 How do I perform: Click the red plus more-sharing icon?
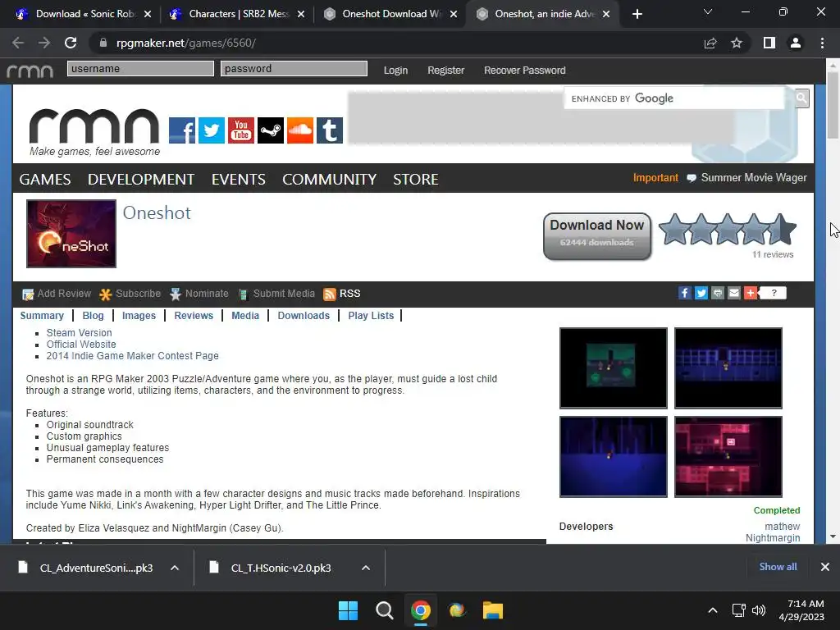click(751, 293)
